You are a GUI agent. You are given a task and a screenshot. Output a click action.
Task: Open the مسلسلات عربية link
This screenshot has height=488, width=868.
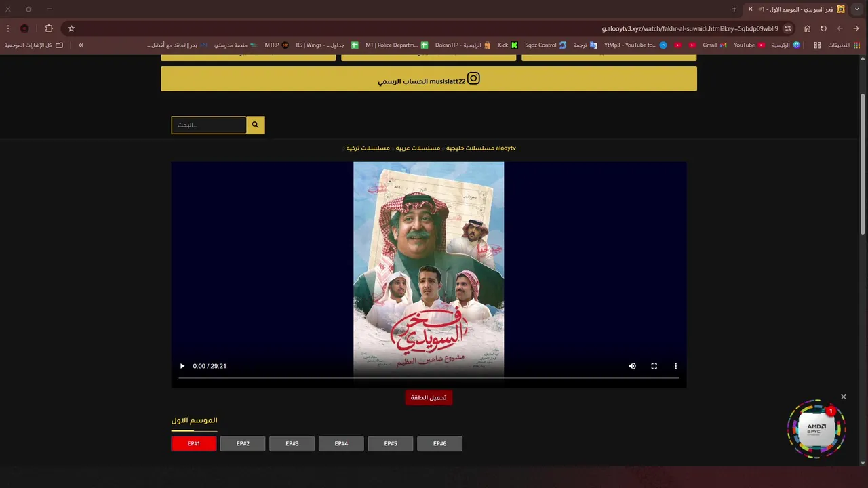pyautogui.click(x=418, y=148)
